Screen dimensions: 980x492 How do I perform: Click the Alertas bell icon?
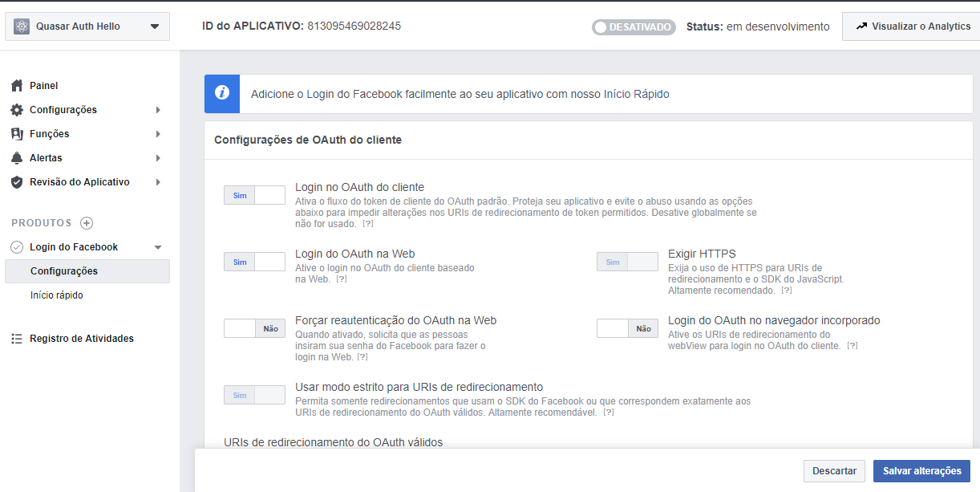pyautogui.click(x=17, y=158)
